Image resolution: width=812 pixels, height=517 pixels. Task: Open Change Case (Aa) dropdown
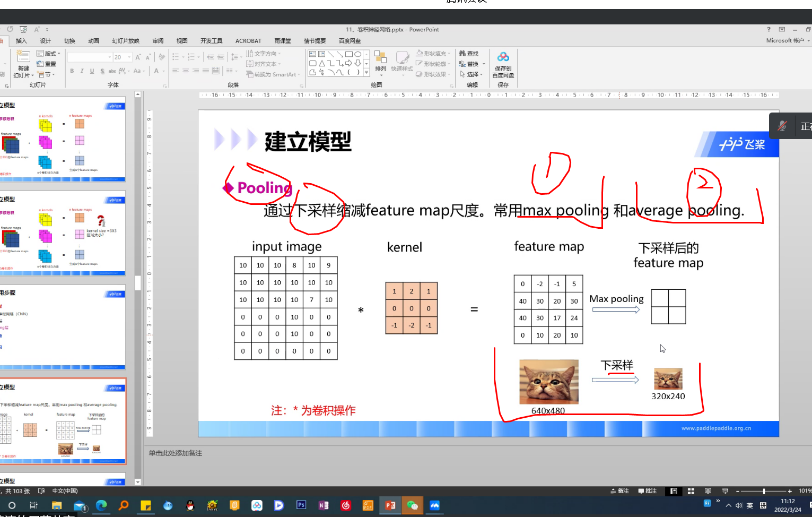pos(139,71)
